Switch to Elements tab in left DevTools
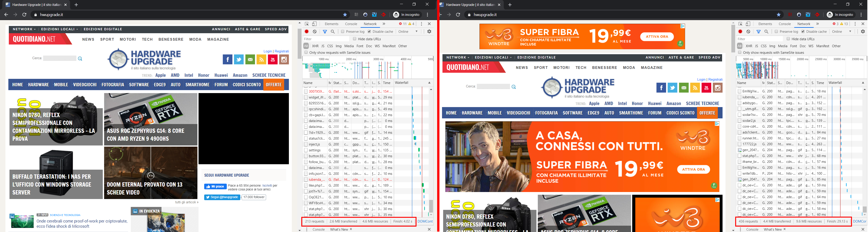The width and height of the screenshot is (868, 232). [x=332, y=24]
